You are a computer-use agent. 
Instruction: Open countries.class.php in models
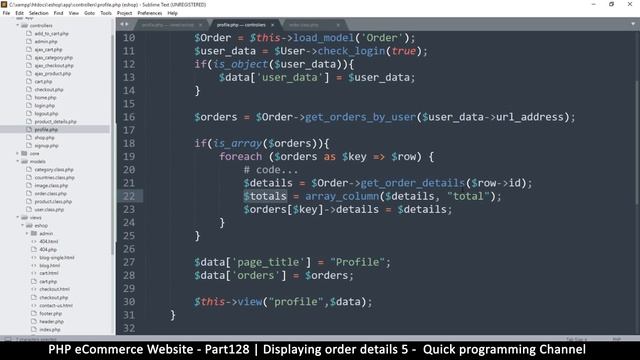(x=54, y=178)
